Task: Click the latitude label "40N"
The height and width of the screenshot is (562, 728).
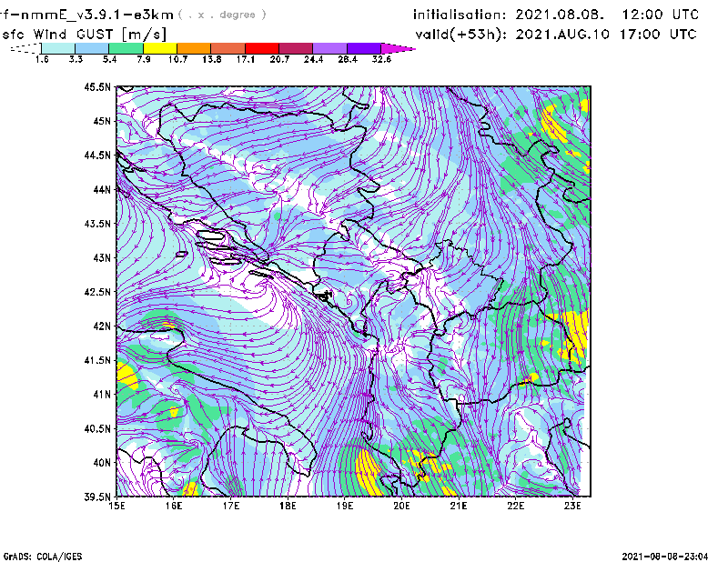Action: click(x=102, y=463)
